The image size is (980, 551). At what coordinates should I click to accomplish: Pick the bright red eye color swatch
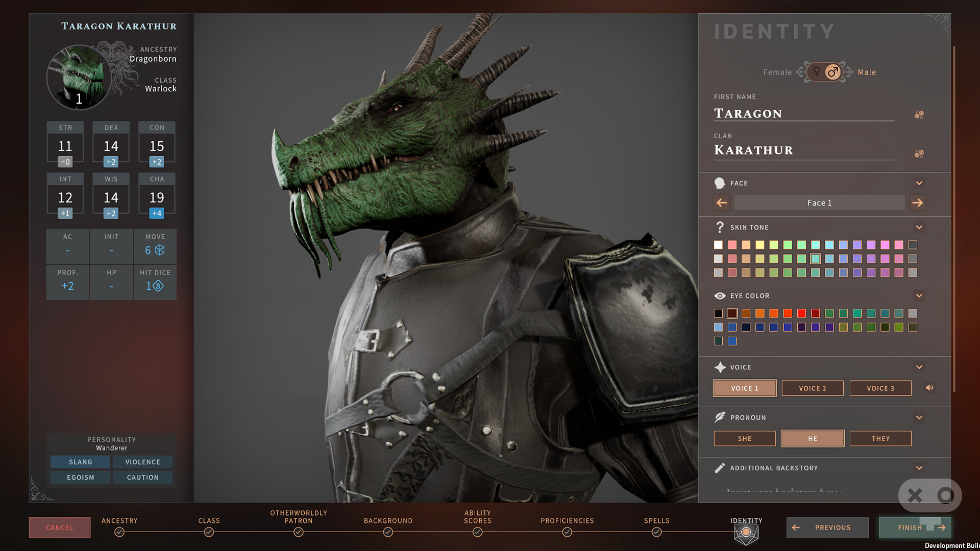pos(801,313)
